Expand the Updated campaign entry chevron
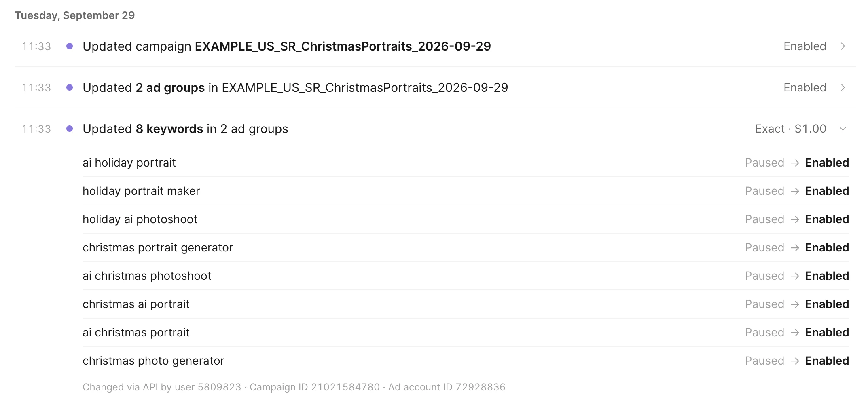Screen dimensions: 868x401 (x=843, y=46)
